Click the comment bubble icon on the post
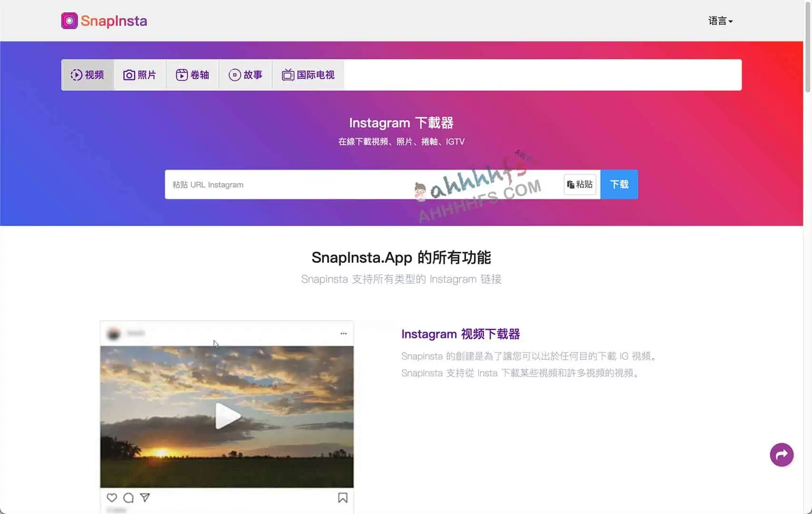This screenshot has height=514, width=812. 128,497
